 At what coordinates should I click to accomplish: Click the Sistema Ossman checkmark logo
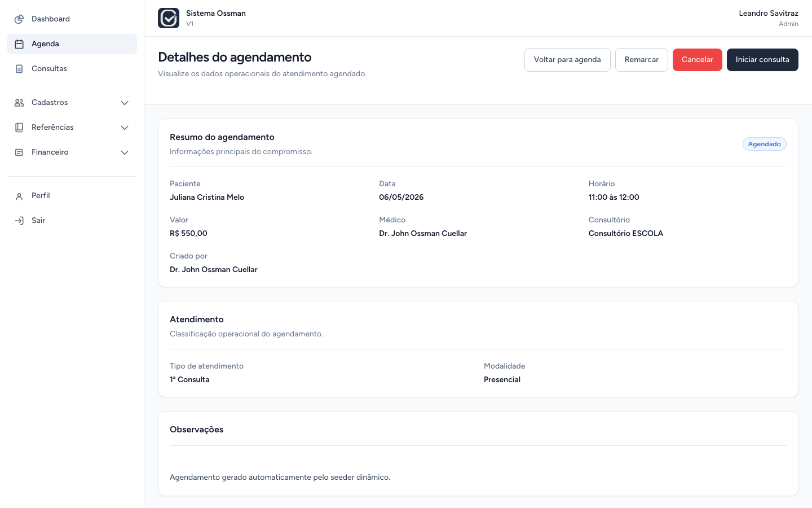(169, 18)
